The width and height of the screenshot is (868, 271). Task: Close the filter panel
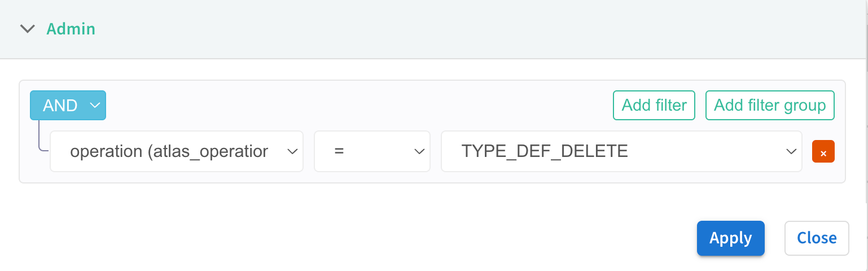tap(817, 238)
